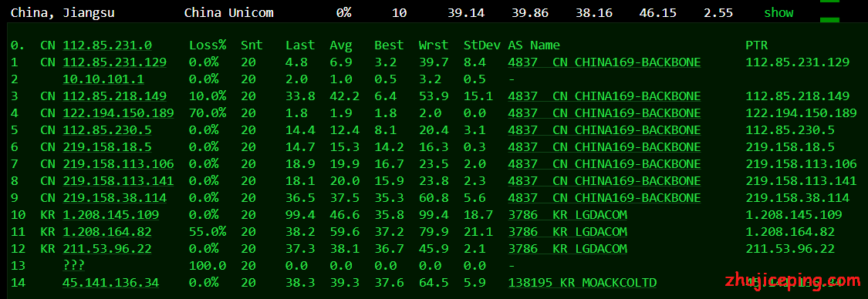
Task: Open hop 9 IP link 219.158.38.114
Action: 115,198
